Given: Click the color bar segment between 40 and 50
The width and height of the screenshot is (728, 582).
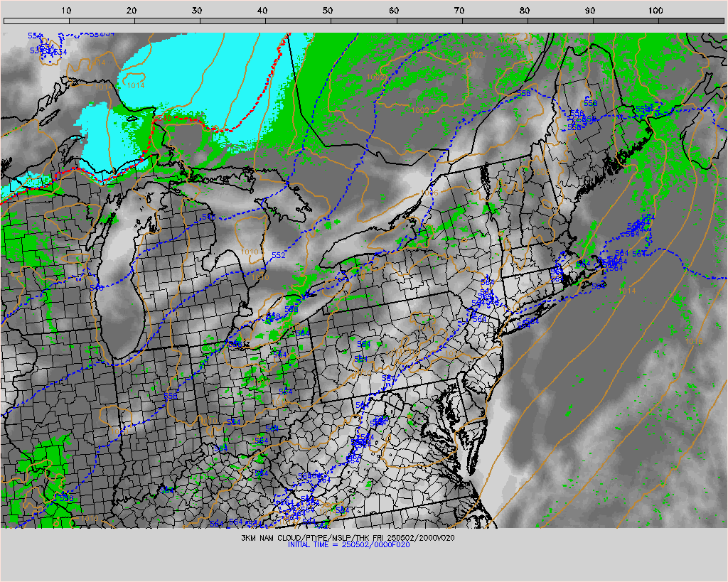Looking at the screenshot, I should click(299, 21).
